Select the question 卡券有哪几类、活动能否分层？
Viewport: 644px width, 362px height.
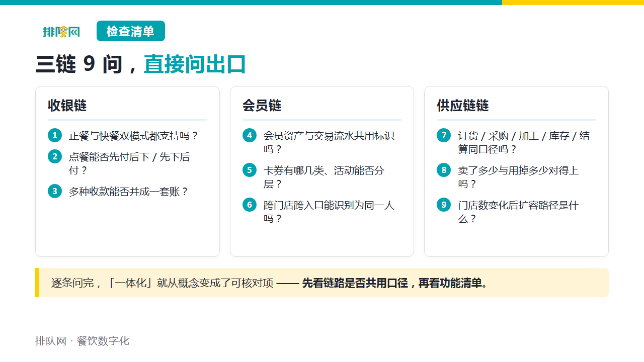tap(324, 177)
